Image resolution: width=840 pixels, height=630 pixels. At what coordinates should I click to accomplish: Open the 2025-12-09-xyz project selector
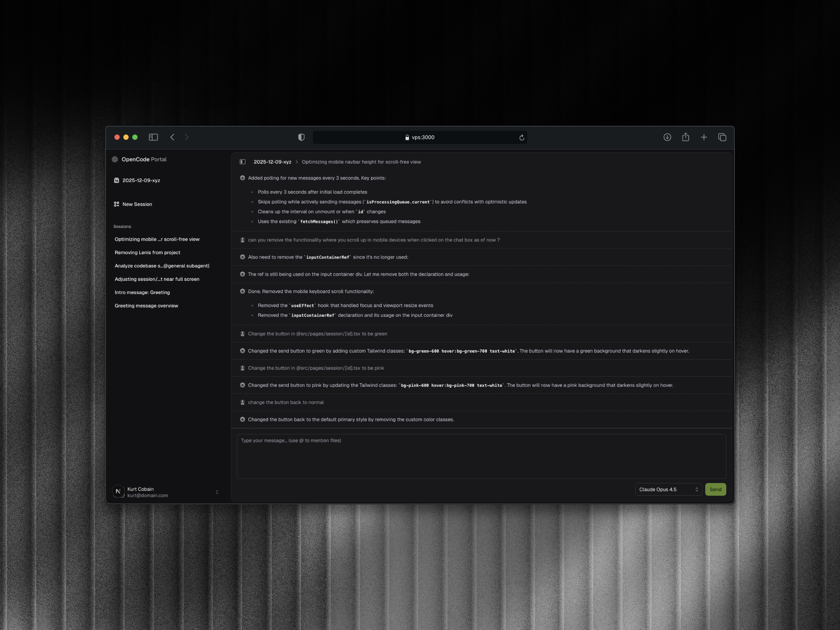(x=141, y=180)
